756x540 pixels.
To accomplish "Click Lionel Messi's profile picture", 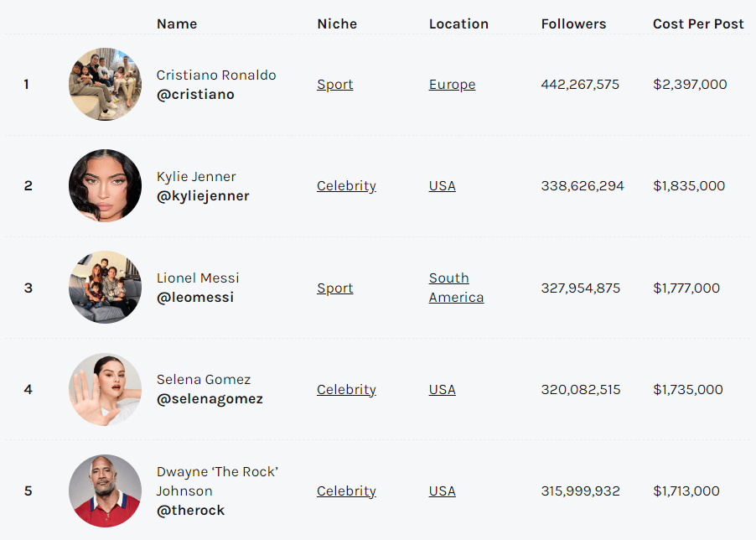I will click(105, 288).
